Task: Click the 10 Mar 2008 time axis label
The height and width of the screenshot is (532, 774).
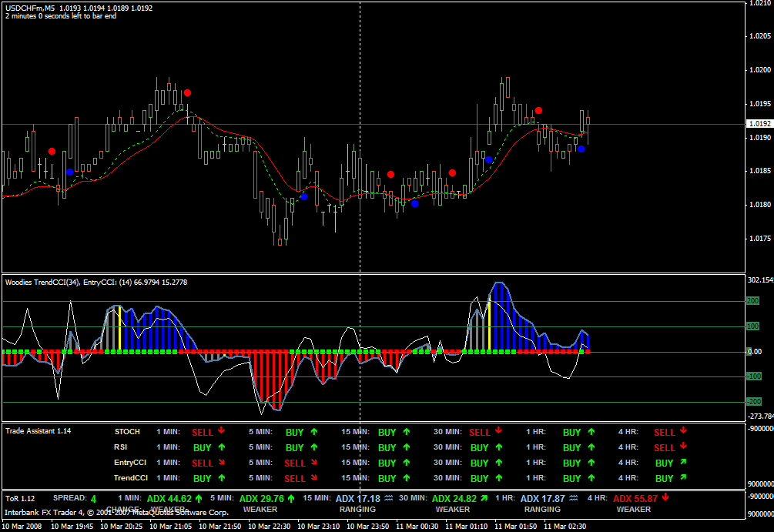Action: [x=22, y=527]
